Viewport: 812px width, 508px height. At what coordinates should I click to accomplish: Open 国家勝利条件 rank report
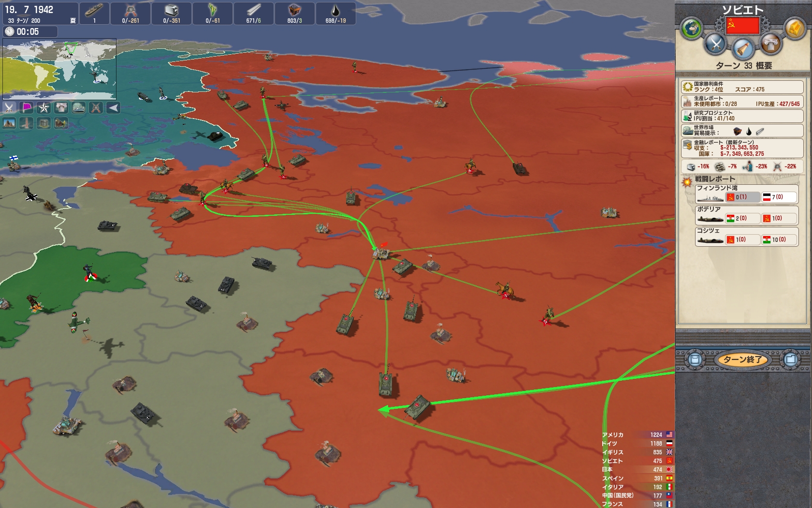[x=742, y=87]
